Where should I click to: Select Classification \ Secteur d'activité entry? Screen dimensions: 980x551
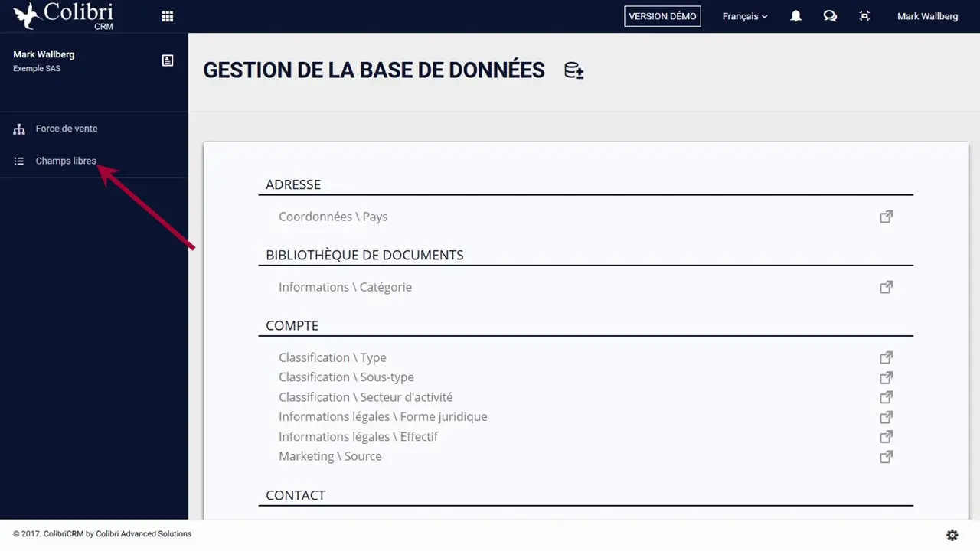(366, 397)
